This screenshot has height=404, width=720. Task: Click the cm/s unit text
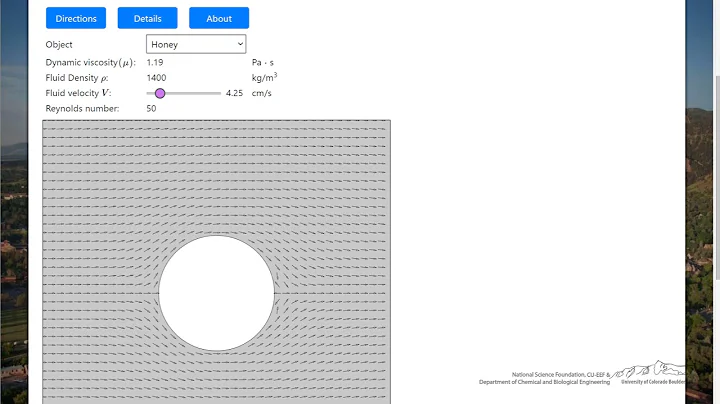(262, 93)
